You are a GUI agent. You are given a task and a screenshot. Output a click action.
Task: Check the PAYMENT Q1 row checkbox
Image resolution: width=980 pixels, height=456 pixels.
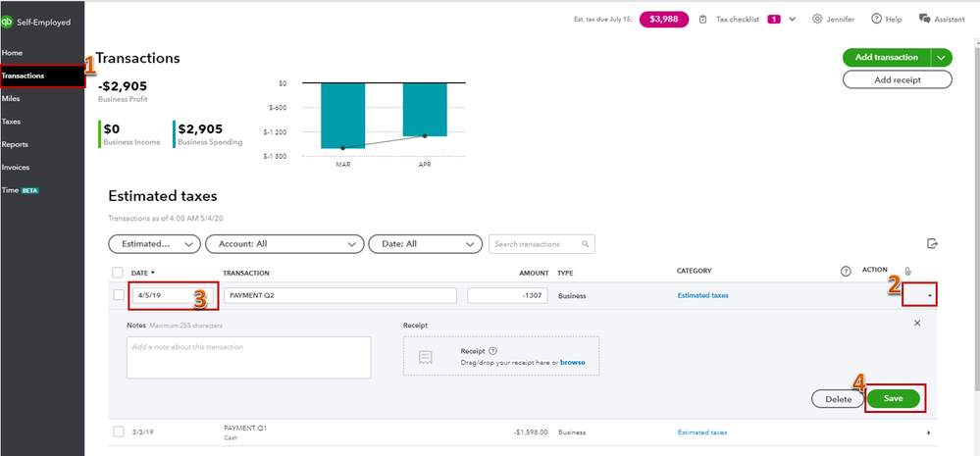(119, 431)
